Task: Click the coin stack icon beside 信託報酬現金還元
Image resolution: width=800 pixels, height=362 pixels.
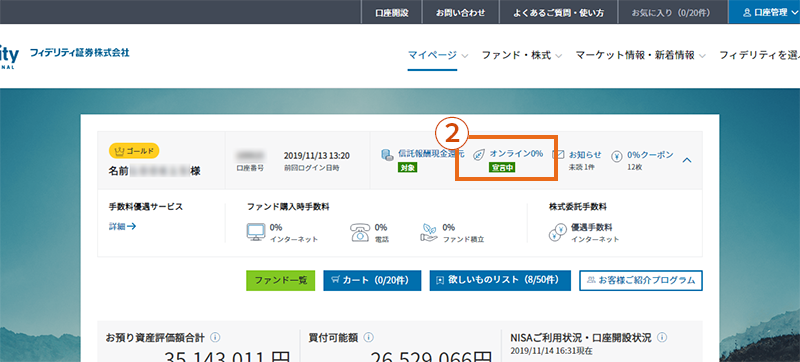Action: (x=388, y=155)
